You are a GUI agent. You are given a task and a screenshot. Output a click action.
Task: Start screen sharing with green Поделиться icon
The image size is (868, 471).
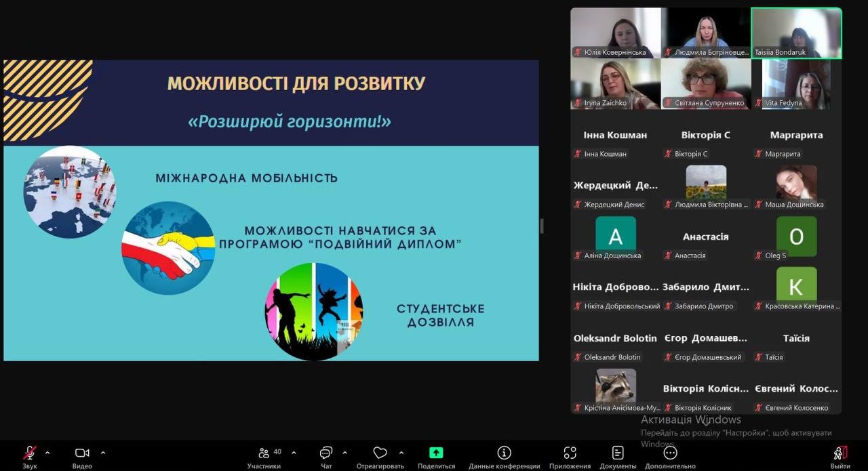436,453
